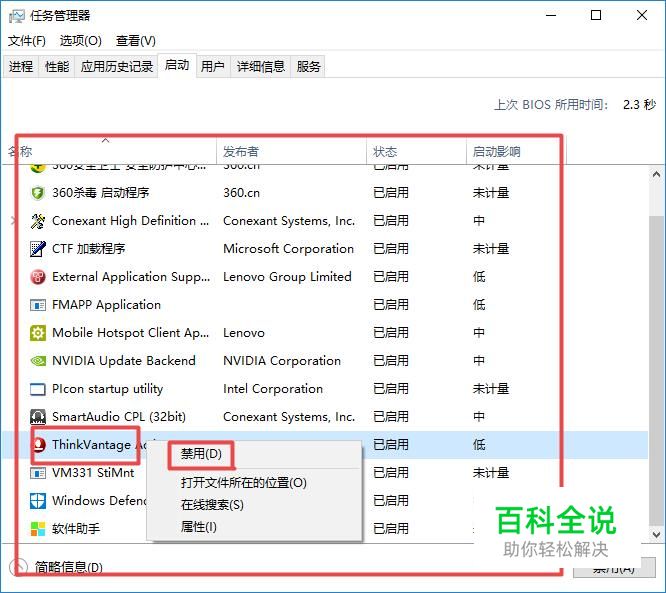Viewport: 666px width, 593px height.
Task: Click the sort arrow above 名称 column
Action: 105,141
